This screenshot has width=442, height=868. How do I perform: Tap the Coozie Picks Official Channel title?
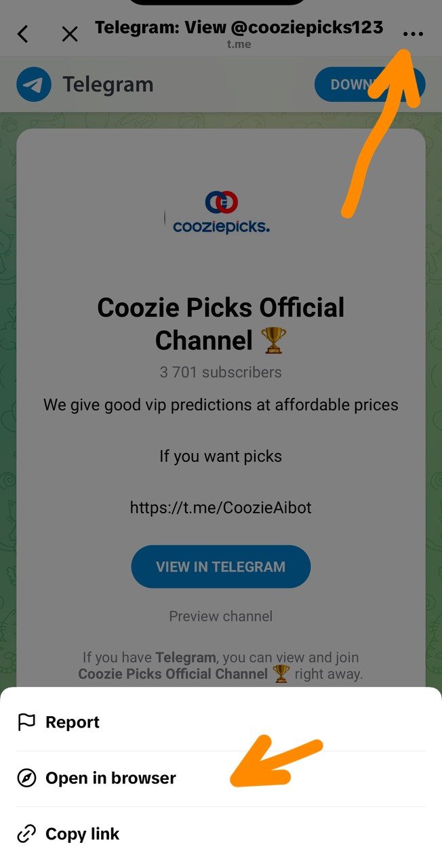[x=221, y=324]
